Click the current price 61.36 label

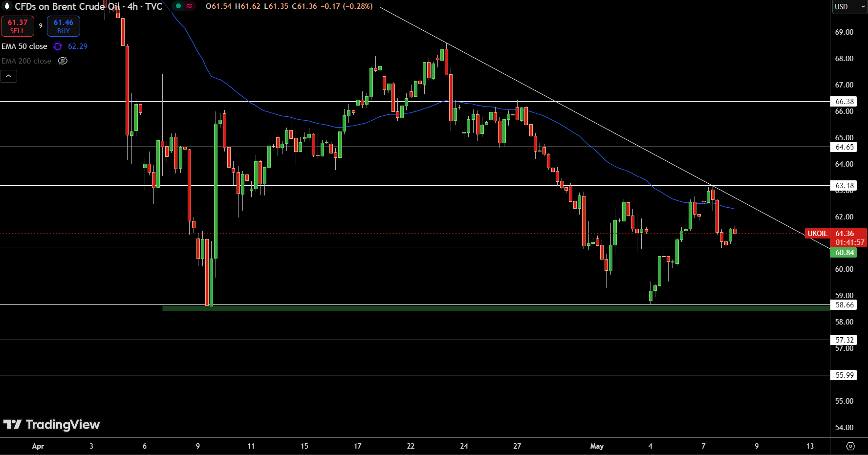pyautogui.click(x=845, y=234)
